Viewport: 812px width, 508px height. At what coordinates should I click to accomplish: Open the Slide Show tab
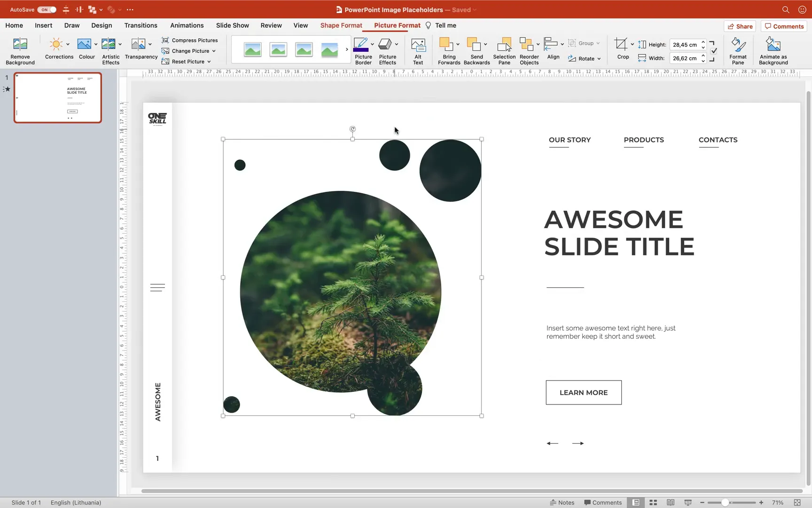tap(233, 25)
